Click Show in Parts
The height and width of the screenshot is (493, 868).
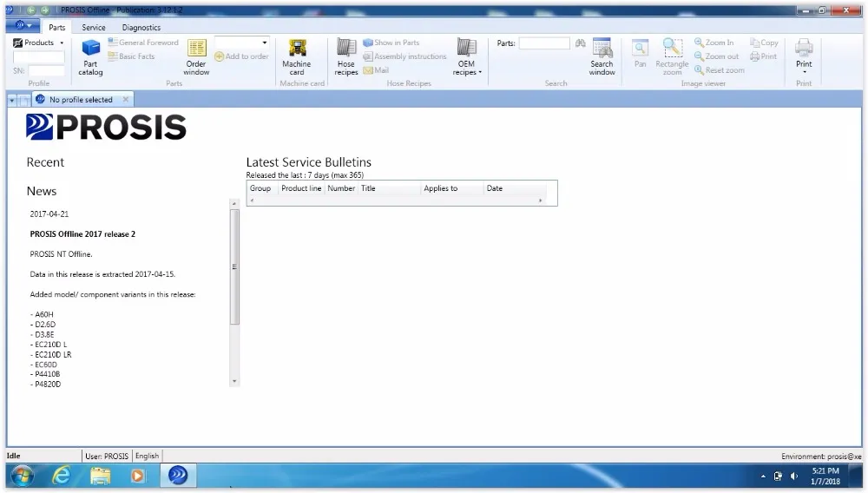pos(391,43)
